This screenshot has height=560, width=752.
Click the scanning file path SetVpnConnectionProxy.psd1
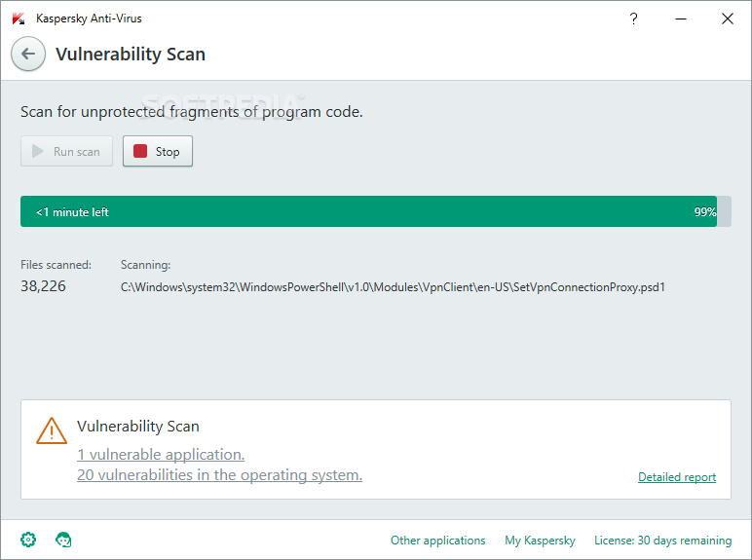(x=393, y=287)
